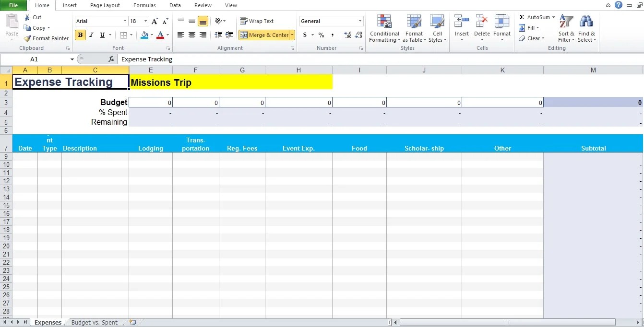Image resolution: width=644 pixels, height=327 pixels.
Task: Open Font dialog launcher
Action: 168,48
